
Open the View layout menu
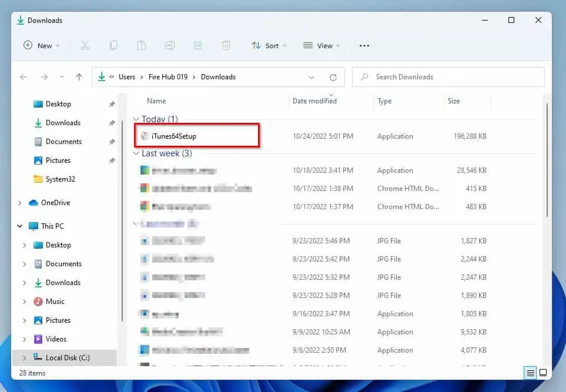click(x=321, y=45)
